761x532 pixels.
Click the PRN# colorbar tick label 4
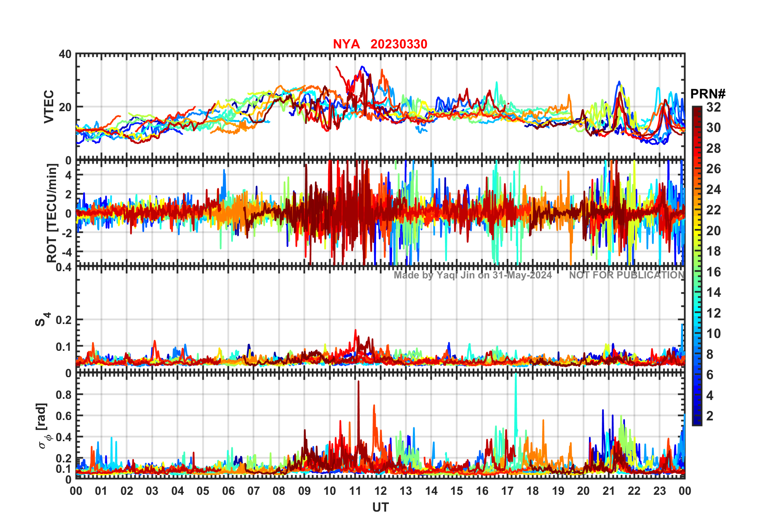pos(710,396)
